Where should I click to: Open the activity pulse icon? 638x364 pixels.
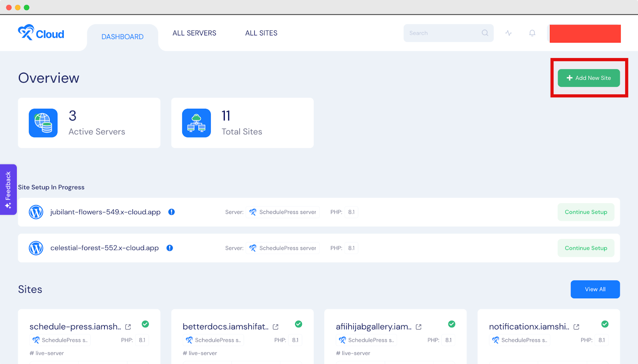[x=508, y=33]
